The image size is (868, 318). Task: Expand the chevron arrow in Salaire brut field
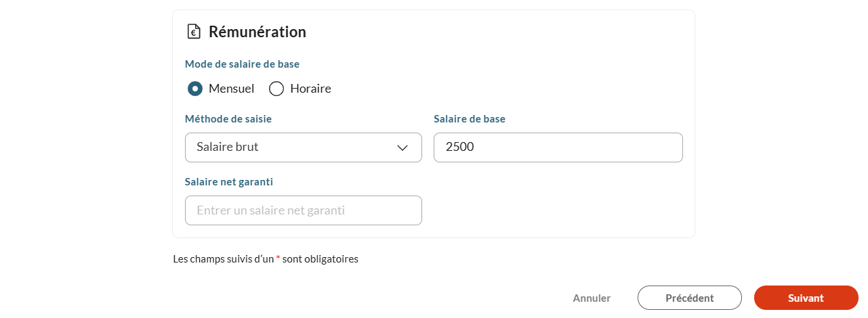pos(402,147)
